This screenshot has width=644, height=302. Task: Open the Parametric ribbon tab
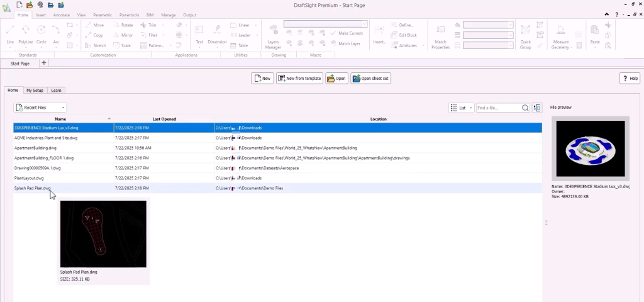coord(103,15)
